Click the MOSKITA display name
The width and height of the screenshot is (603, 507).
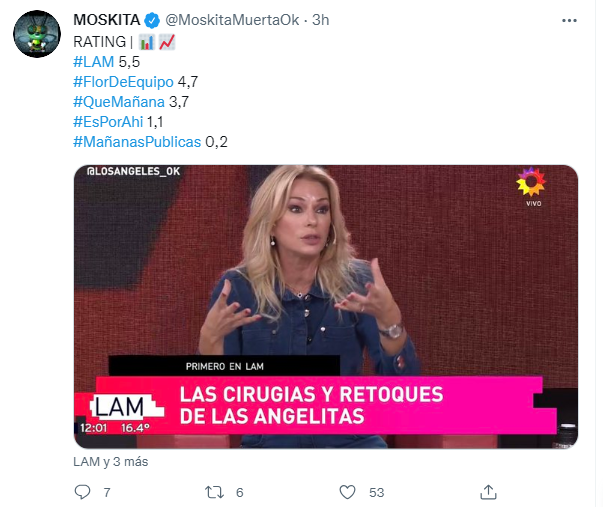pos(107,20)
